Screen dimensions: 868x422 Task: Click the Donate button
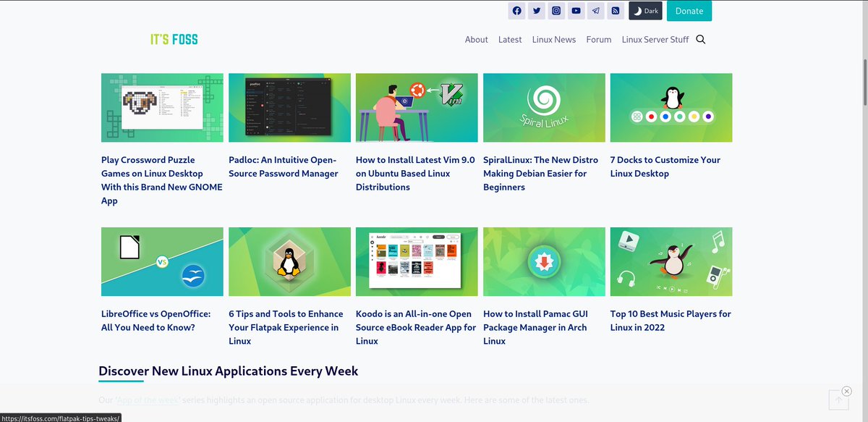coord(689,11)
